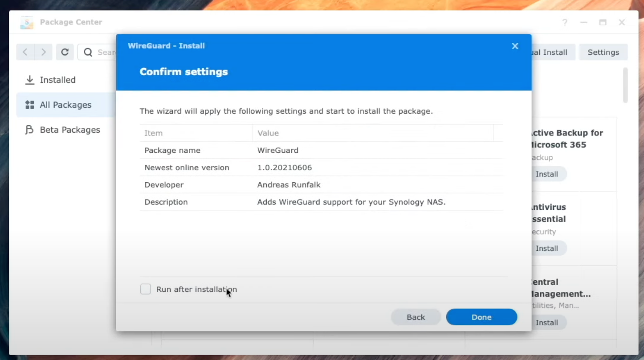Click the Active Backup for Microsoft 365 title
The height and width of the screenshot is (360, 644).
click(567, 139)
